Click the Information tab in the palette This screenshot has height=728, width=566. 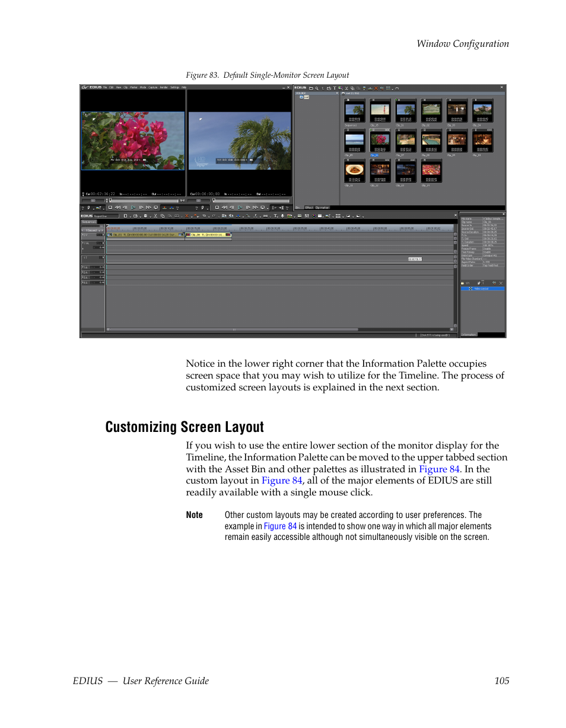click(469, 335)
